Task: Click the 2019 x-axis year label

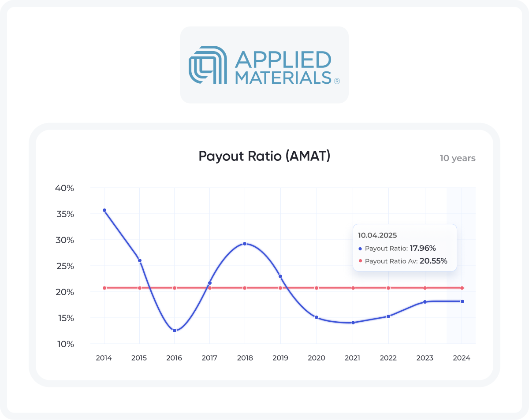Action: 279,358
